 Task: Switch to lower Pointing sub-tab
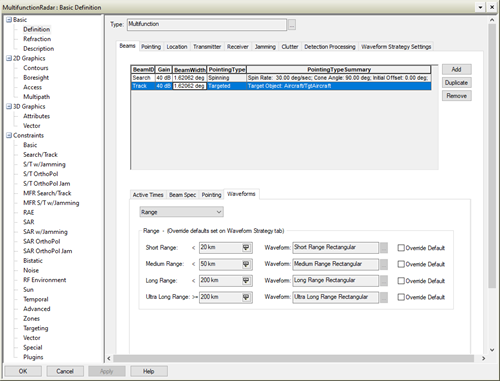pyautogui.click(x=211, y=195)
